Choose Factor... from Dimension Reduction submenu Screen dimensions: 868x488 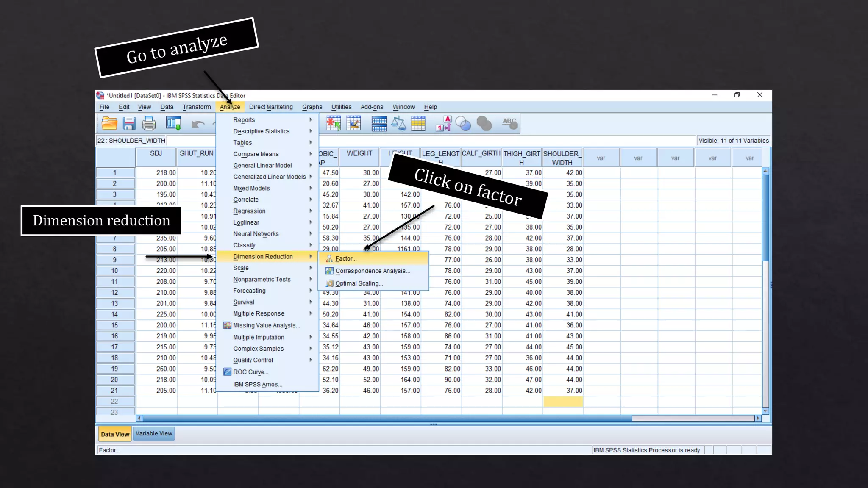[346, 258]
